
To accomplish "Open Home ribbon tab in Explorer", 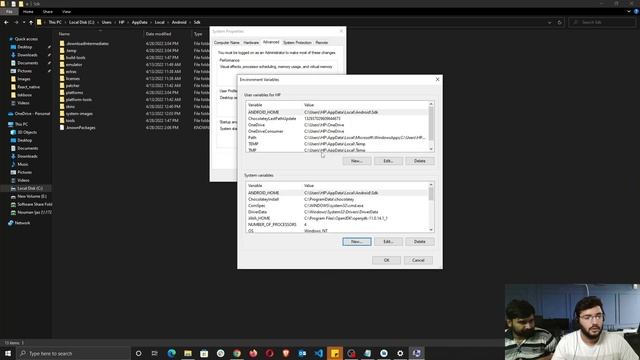I will tap(28, 12).
